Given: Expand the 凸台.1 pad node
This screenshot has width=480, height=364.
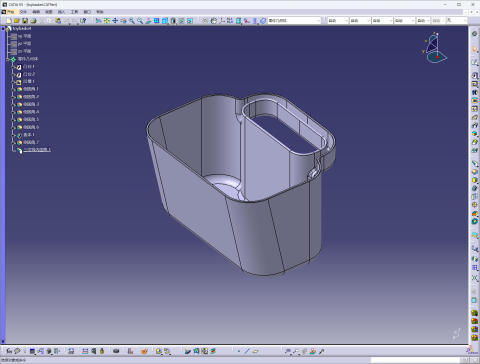Looking at the screenshot, I should [13, 67].
